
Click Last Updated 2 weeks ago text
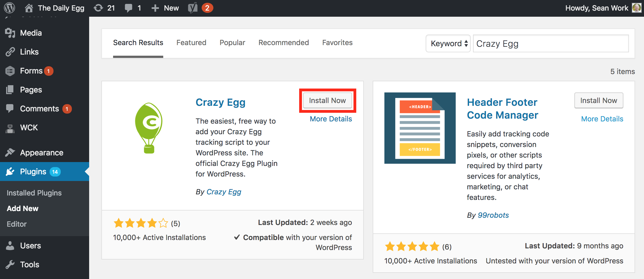tap(305, 222)
